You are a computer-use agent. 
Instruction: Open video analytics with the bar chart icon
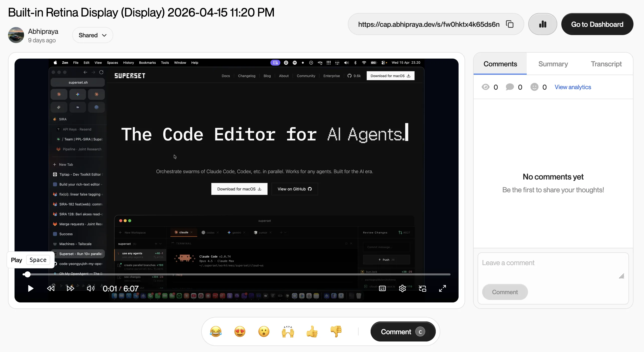543,24
